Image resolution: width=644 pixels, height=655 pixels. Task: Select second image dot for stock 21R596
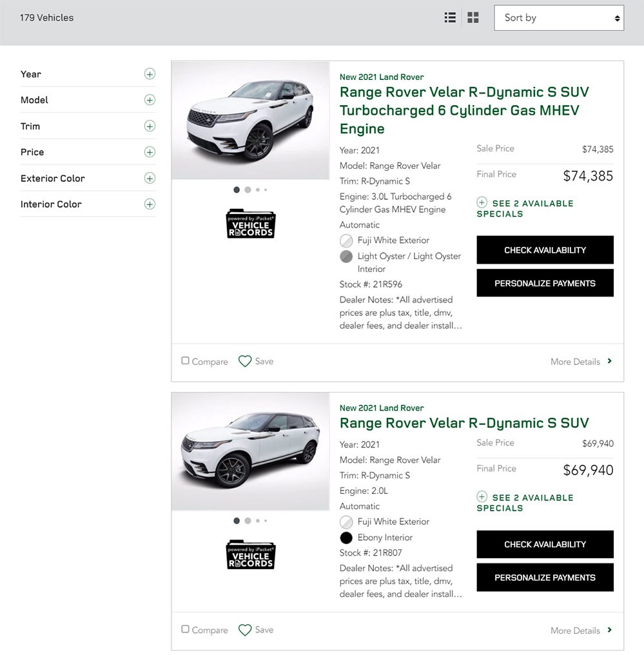click(248, 190)
